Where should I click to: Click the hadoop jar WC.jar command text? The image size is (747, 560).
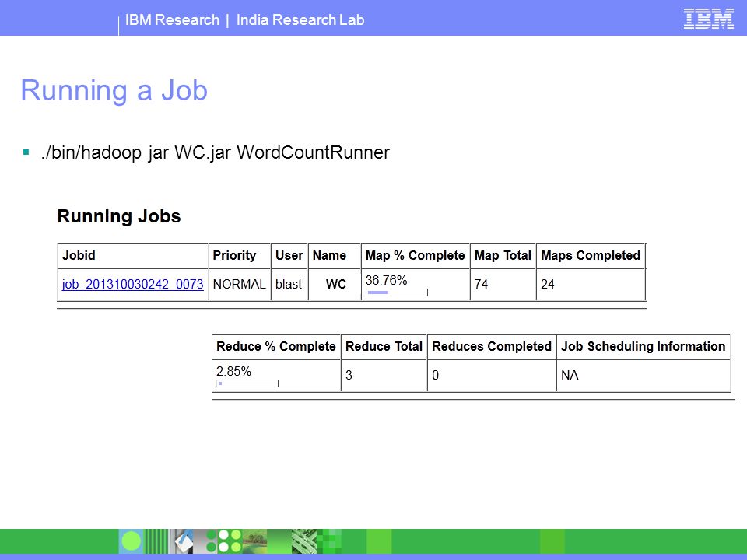[x=216, y=153]
